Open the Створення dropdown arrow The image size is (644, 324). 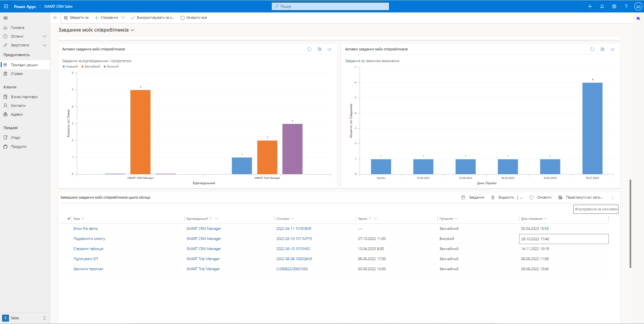[x=123, y=18]
